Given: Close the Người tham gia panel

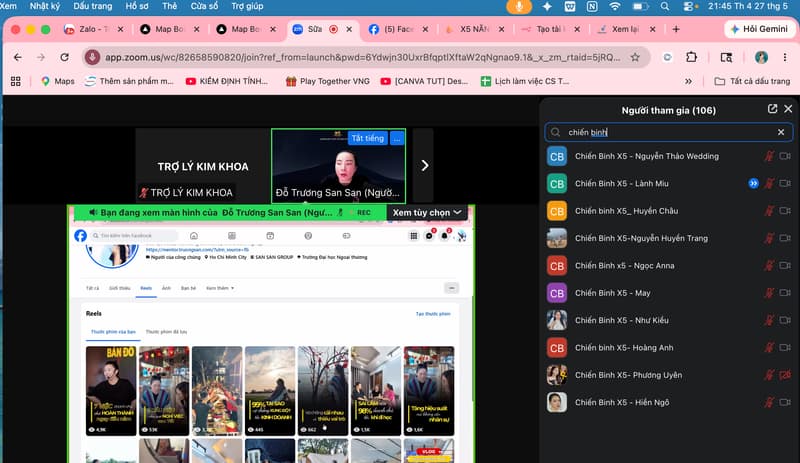Looking at the screenshot, I should tap(788, 109).
